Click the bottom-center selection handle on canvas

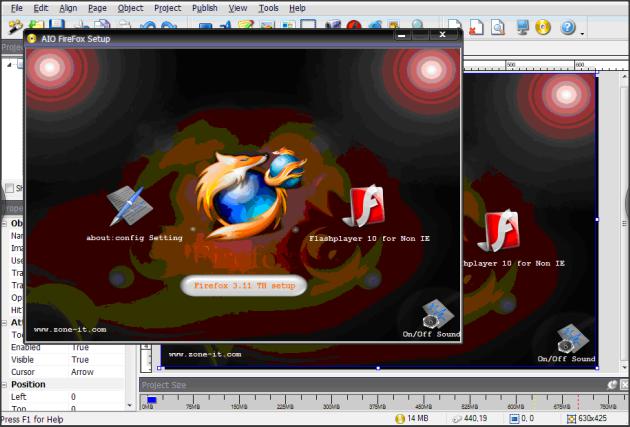[x=378, y=368]
